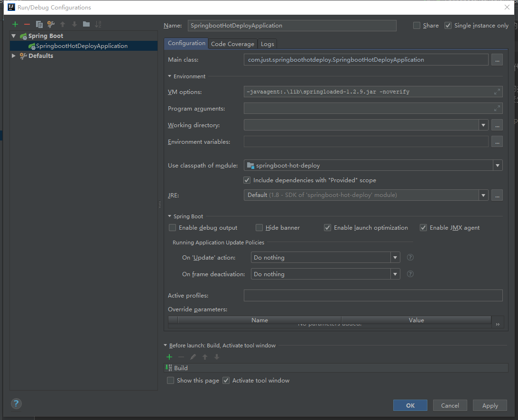Toggle Include dependencies with "Provided" scope
The height and width of the screenshot is (420, 518).
247,180
